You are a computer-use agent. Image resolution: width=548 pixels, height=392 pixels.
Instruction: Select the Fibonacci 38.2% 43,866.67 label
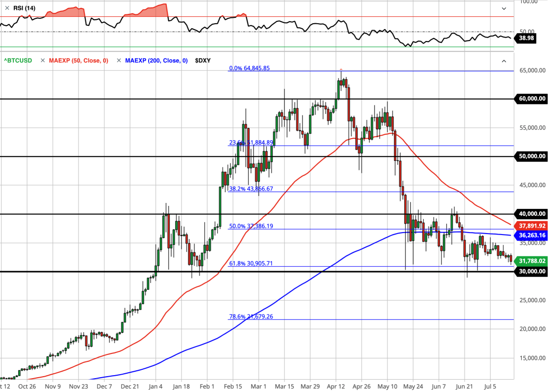[x=251, y=189]
